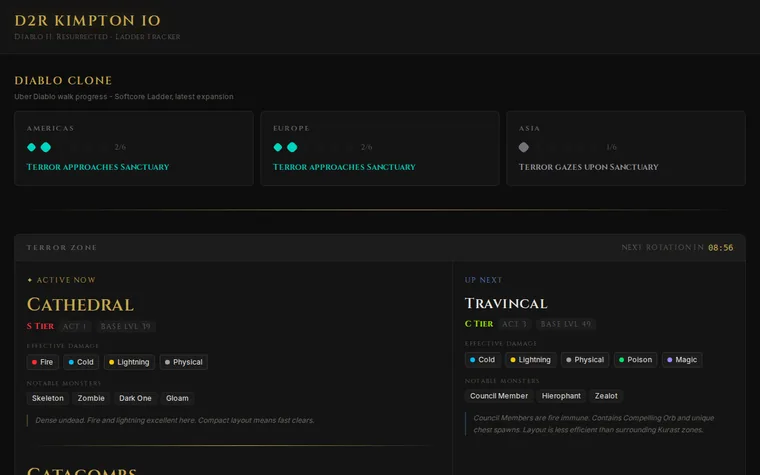Click the Cathedral zone title

80,304
